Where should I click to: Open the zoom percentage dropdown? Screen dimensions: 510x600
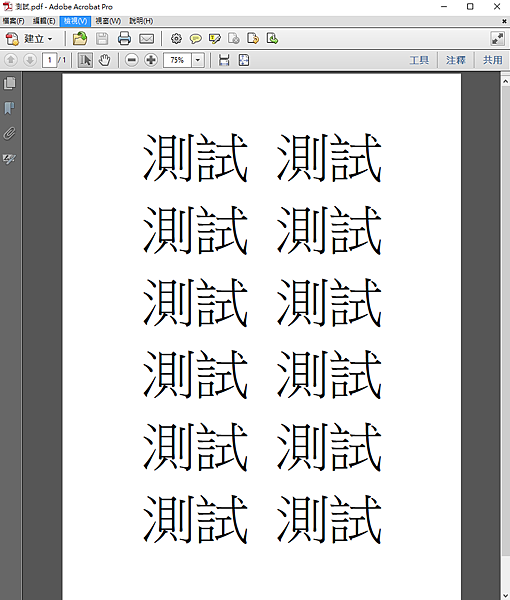click(198, 60)
